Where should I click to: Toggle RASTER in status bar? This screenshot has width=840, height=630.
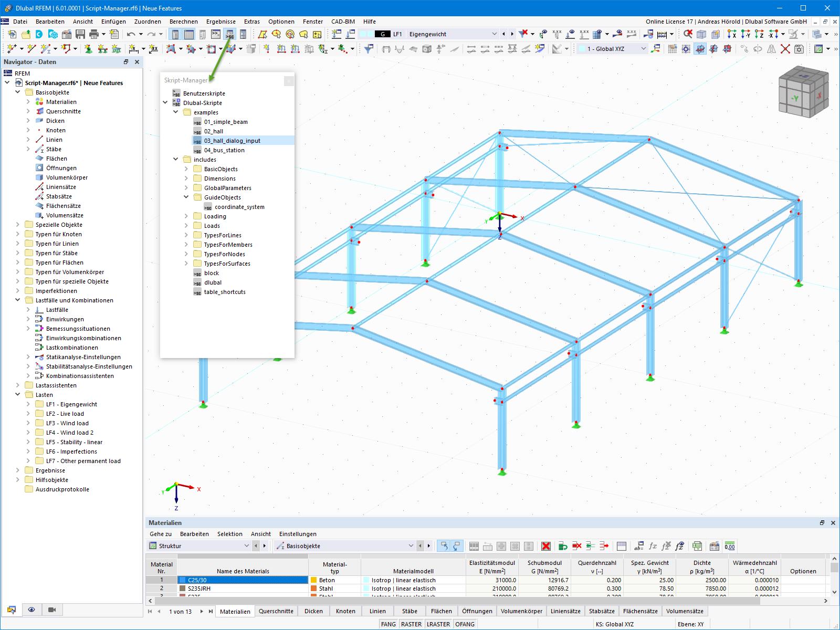tap(411, 624)
